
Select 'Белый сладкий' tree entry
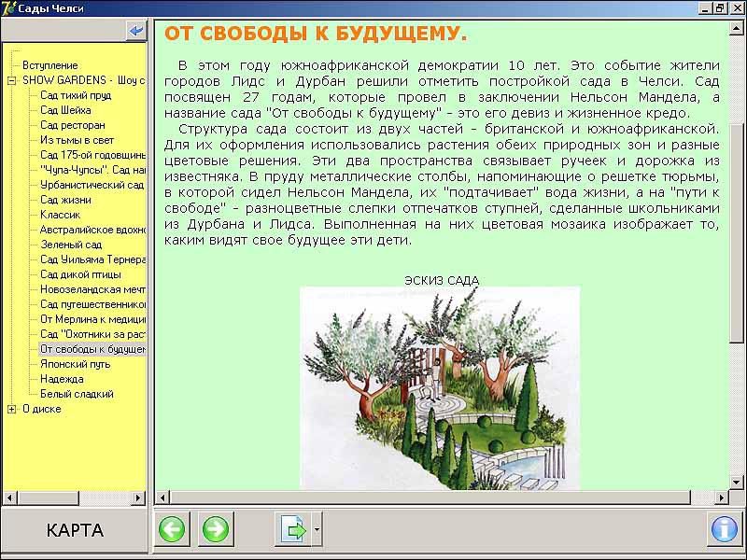(x=77, y=394)
